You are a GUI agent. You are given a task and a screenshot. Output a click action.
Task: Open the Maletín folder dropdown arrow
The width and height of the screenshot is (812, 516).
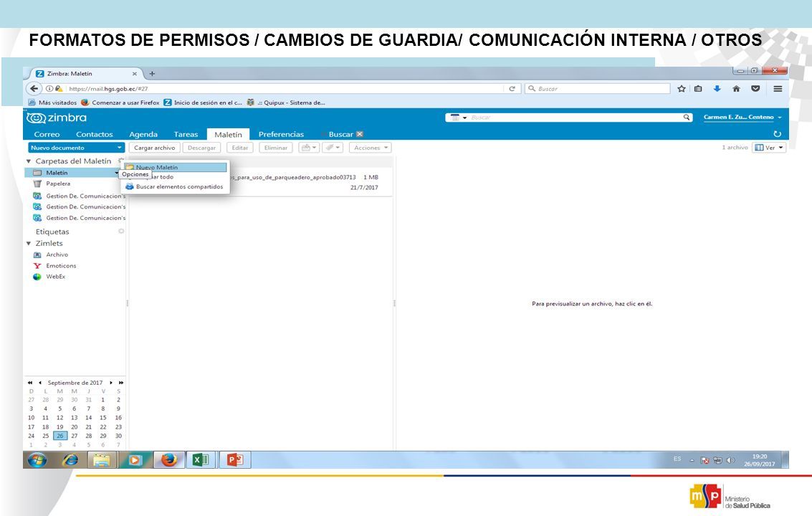click(x=117, y=173)
